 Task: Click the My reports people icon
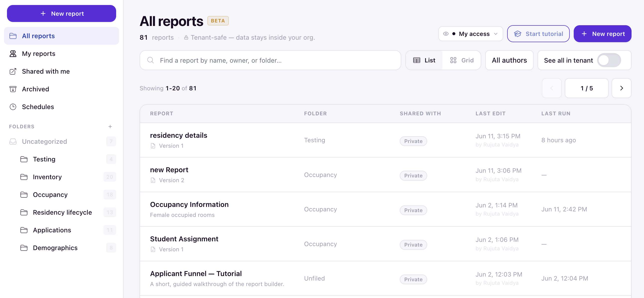pyautogui.click(x=13, y=54)
